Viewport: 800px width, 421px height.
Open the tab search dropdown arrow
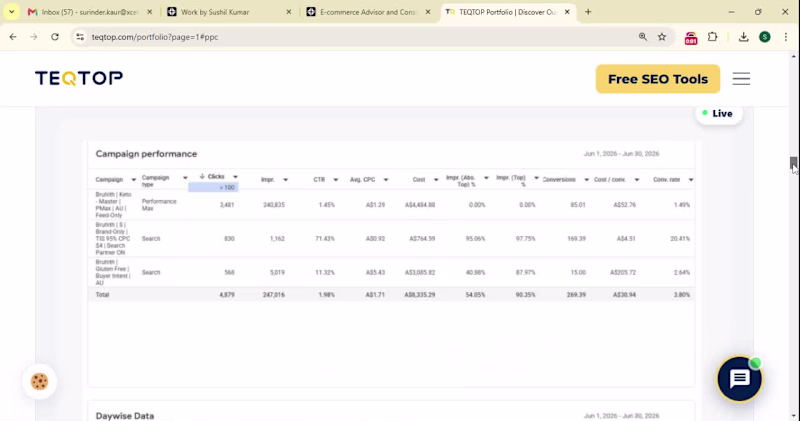click(x=11, y=12)
